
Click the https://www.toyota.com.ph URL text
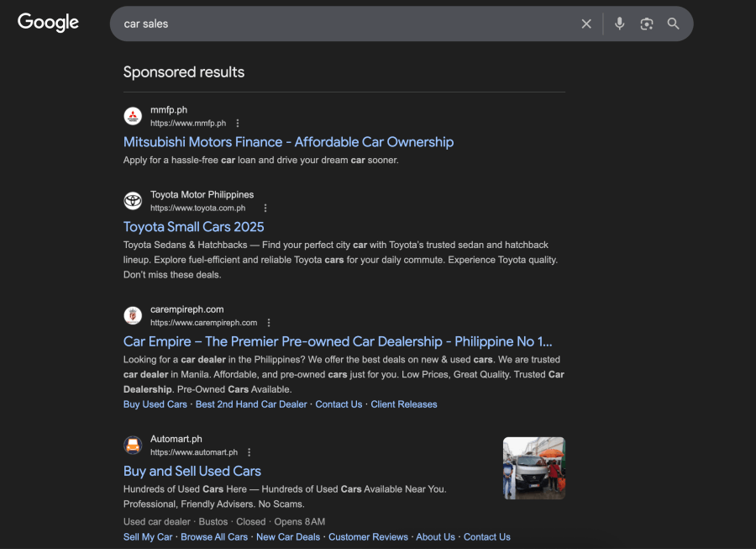pyautogui.click(x=197, y=209)
